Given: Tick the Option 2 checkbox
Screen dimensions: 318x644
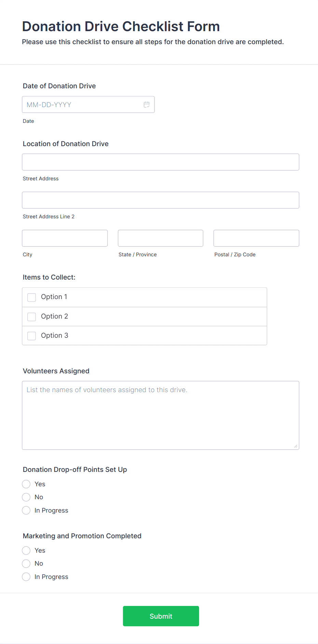Looking at the screenshot, I should [32, 317].
